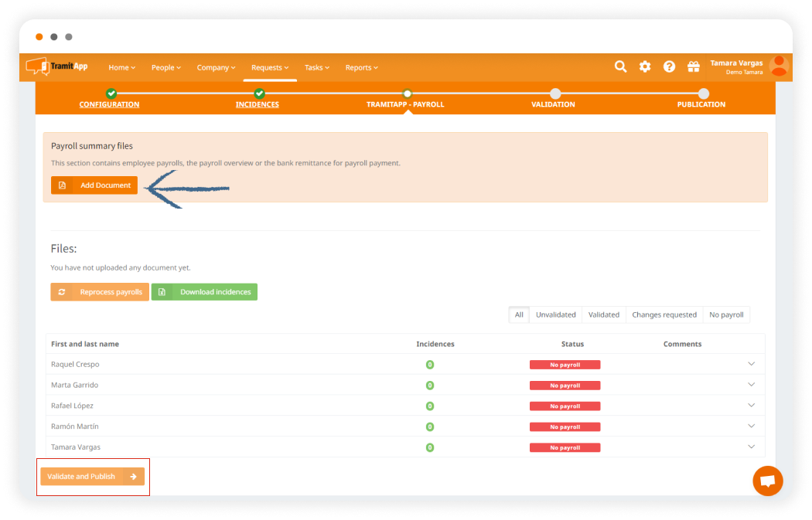Image resolution: width=812 pixels, height=520 pixels.
Task: Click the TramitApp logo
Action: click(x=57, y=67)
